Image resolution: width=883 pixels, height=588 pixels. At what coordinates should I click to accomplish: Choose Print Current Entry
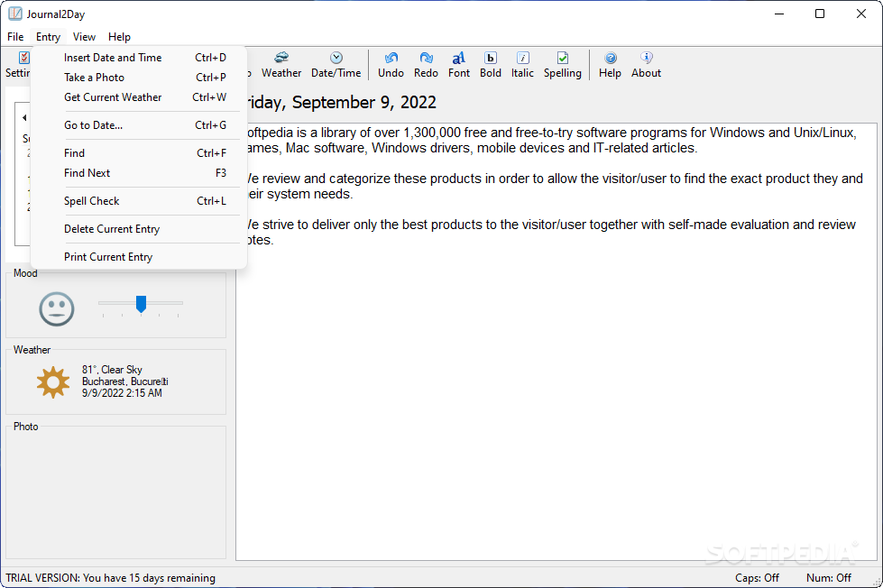click(139, 257)
